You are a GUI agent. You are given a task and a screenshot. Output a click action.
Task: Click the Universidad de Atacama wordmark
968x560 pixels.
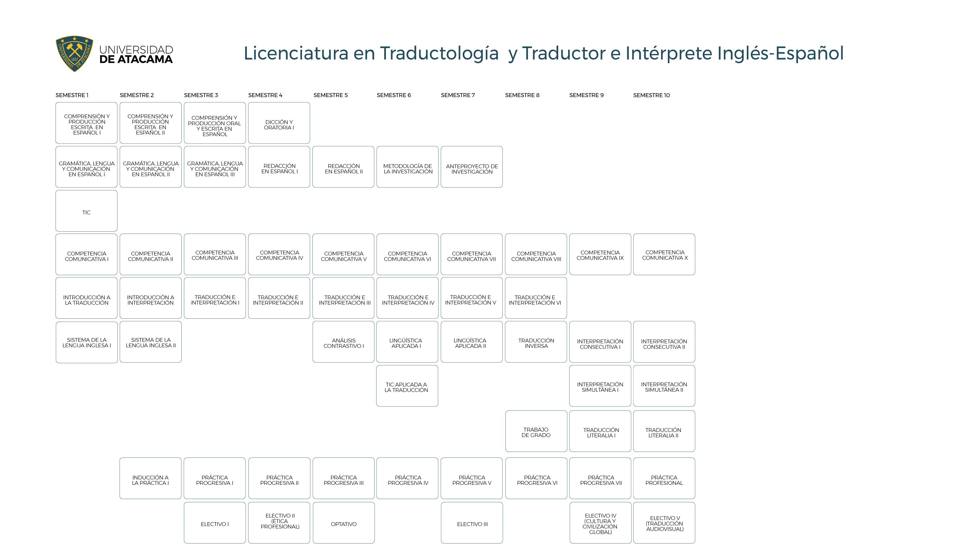click(136, 55)
